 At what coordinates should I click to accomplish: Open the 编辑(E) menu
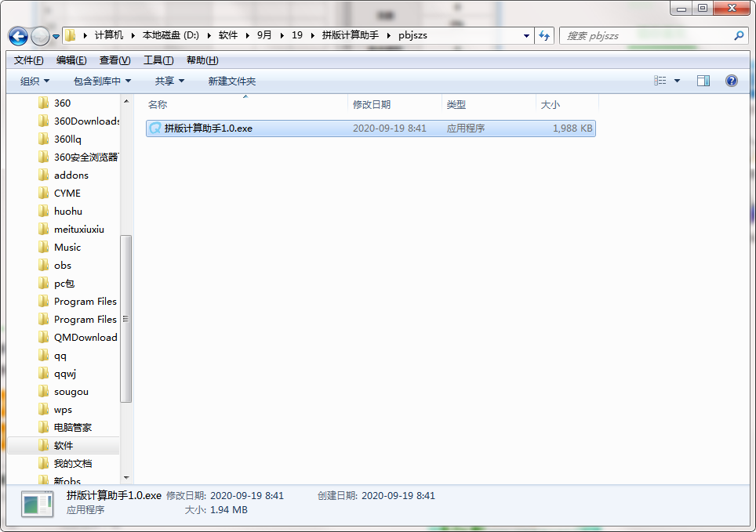71,60
